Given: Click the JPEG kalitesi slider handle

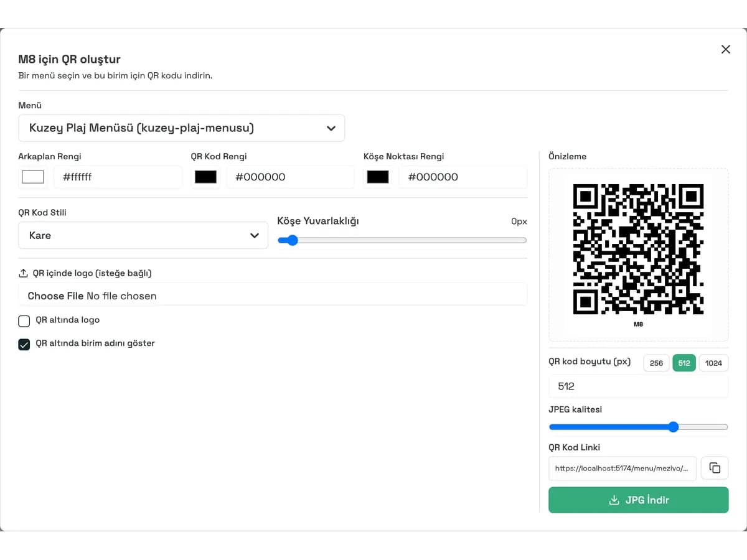Looking at the screenshot, I should click(x=673, y=427).
